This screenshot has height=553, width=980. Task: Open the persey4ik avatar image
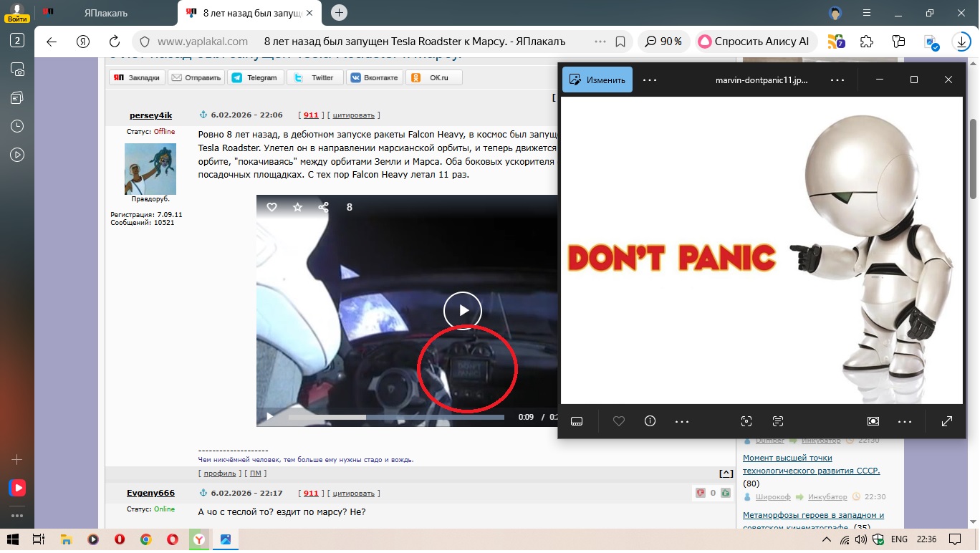click(x=150, y=169)
